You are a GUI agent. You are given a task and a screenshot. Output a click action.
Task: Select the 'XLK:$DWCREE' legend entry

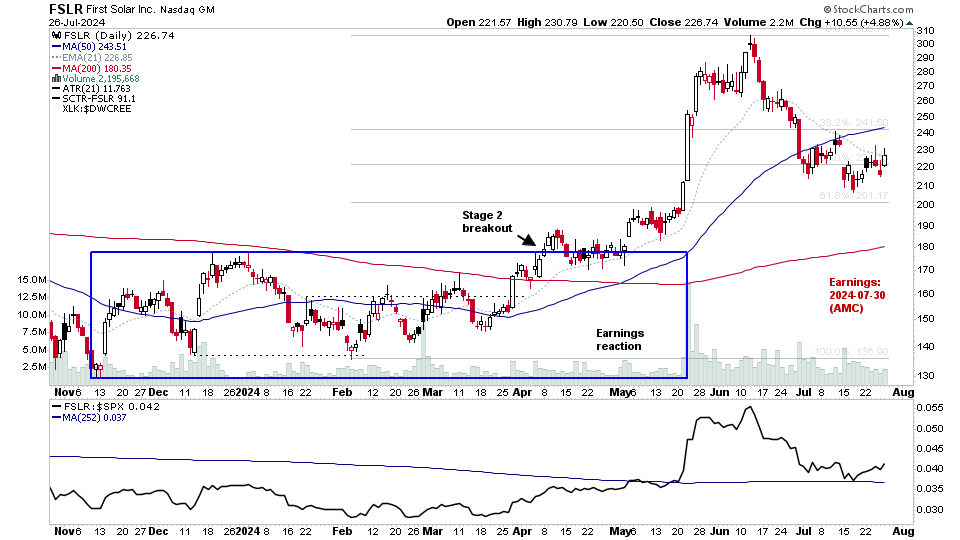coord(96,109)
